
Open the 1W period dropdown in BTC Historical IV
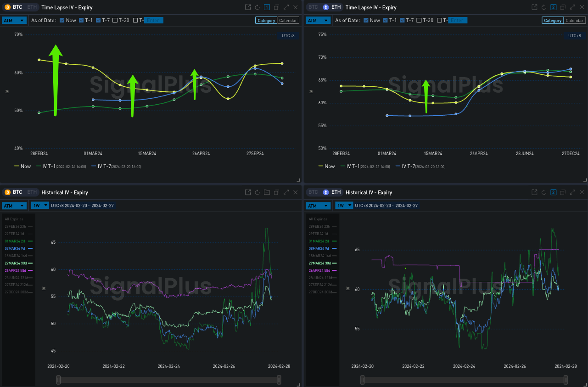click(x=40, y=205)
